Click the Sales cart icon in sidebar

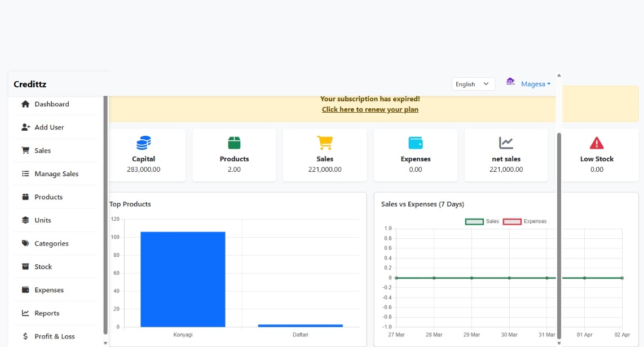[25, 150]
